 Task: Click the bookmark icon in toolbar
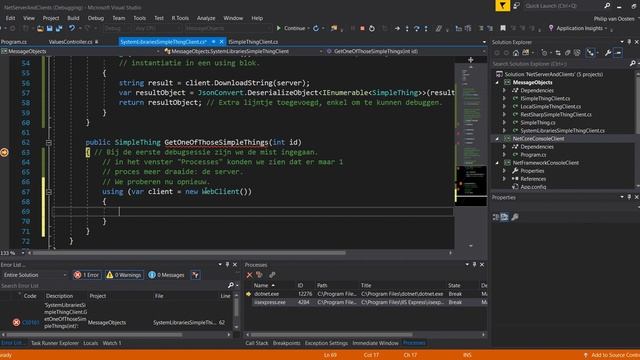pos(503,28)
